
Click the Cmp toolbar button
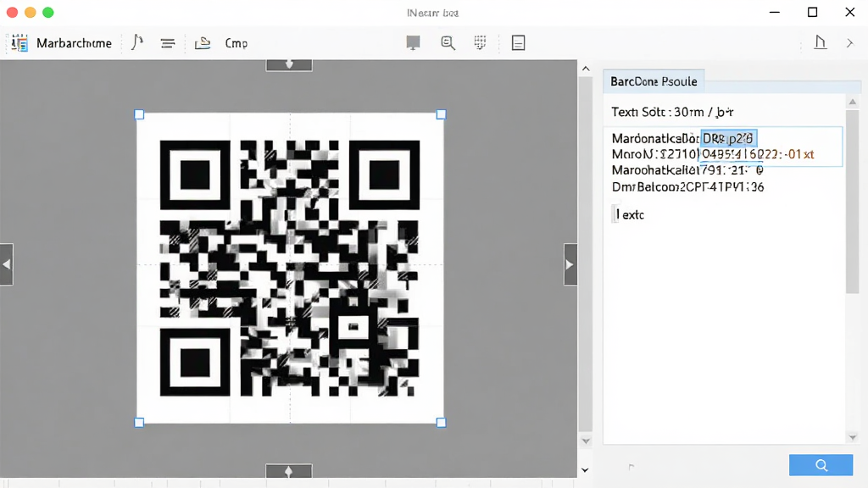236,43
